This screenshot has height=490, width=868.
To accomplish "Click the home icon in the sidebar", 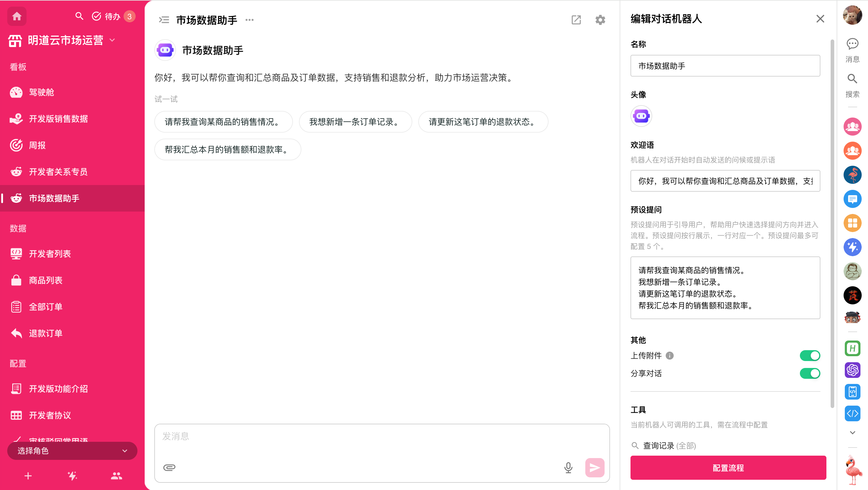I will pyautogui.click(x=17, y=16).
